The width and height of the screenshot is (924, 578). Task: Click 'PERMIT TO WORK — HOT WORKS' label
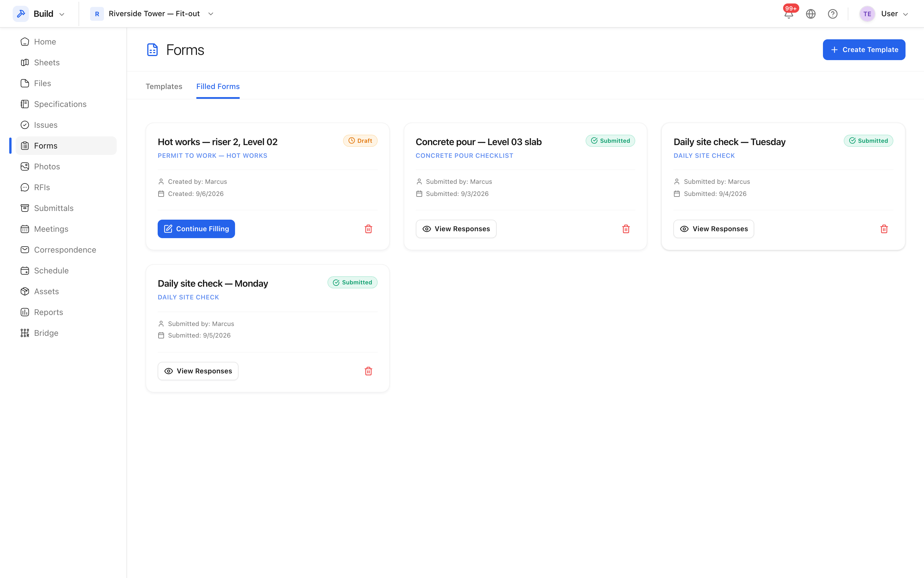coord(212,155)
